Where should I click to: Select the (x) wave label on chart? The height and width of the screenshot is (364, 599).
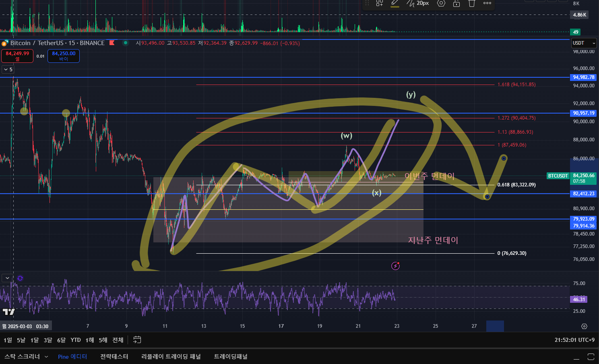click(376, 193)
